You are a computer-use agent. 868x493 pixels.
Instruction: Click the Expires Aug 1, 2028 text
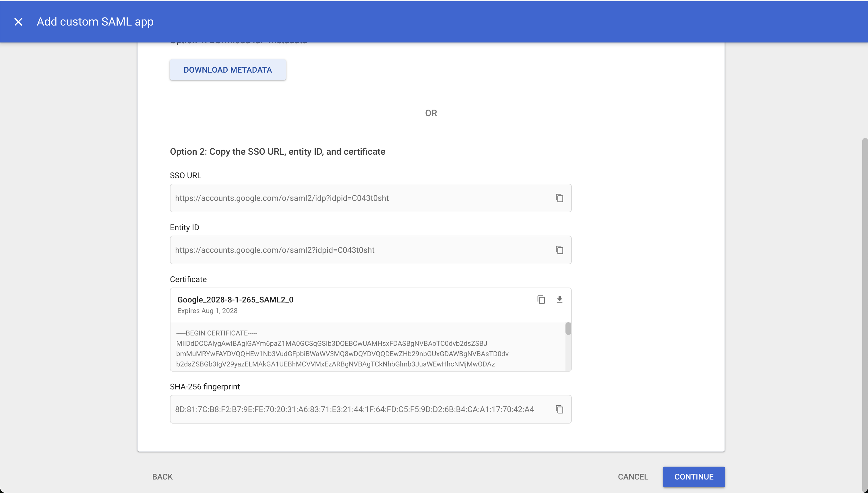click(x=207, y=310)
